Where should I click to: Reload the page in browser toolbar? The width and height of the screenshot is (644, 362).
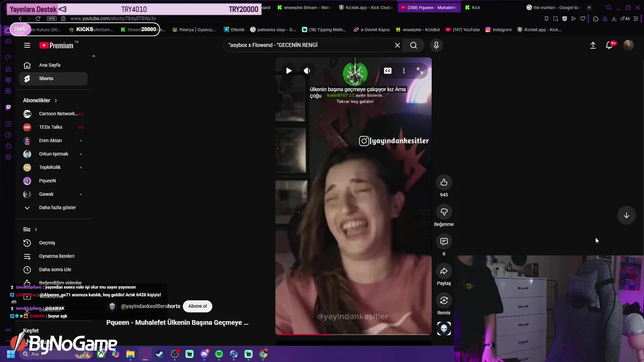(x=38, y=19)
